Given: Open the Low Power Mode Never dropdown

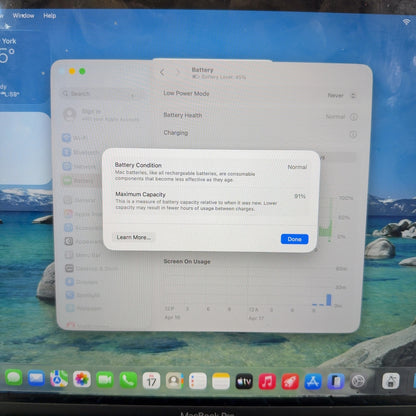Looking at the screenshot, I should pyautogui.click(x=342, y=96).
